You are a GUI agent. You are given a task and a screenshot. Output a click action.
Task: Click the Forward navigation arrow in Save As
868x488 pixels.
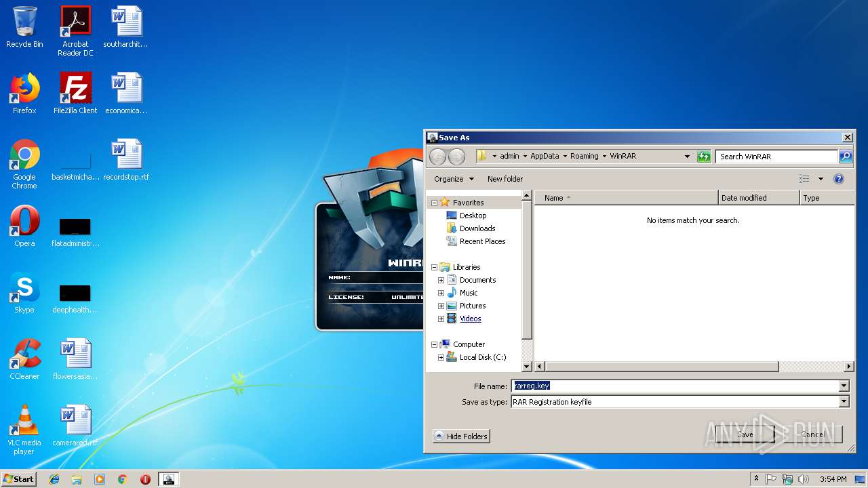[x=456, y=157]
